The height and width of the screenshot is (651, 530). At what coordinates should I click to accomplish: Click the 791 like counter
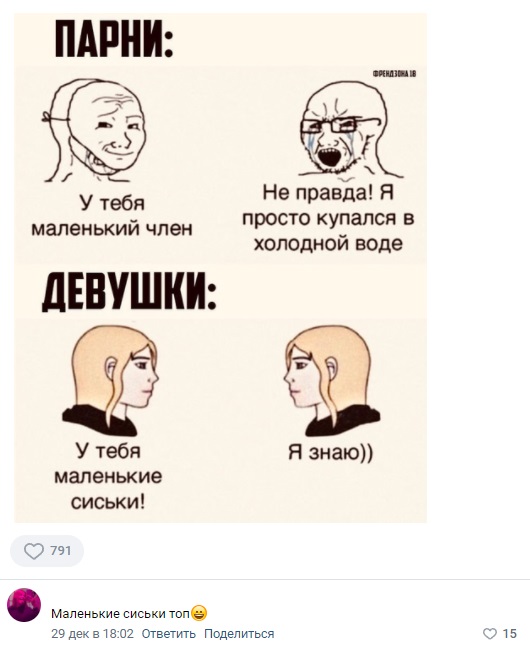coord(61,551)
